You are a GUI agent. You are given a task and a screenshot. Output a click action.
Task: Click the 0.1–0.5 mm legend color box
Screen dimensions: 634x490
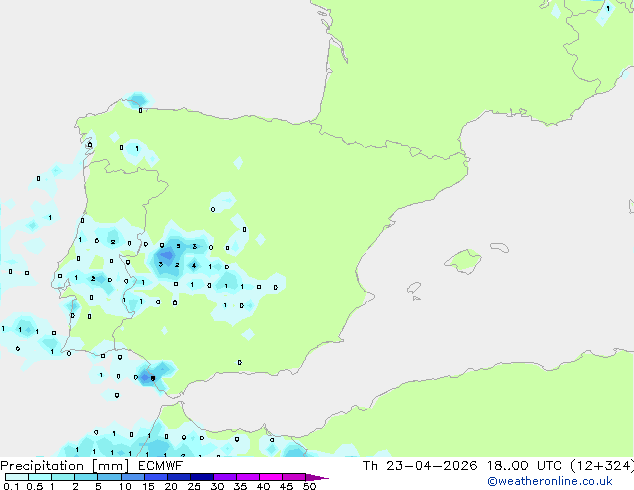tap(17, 477)
